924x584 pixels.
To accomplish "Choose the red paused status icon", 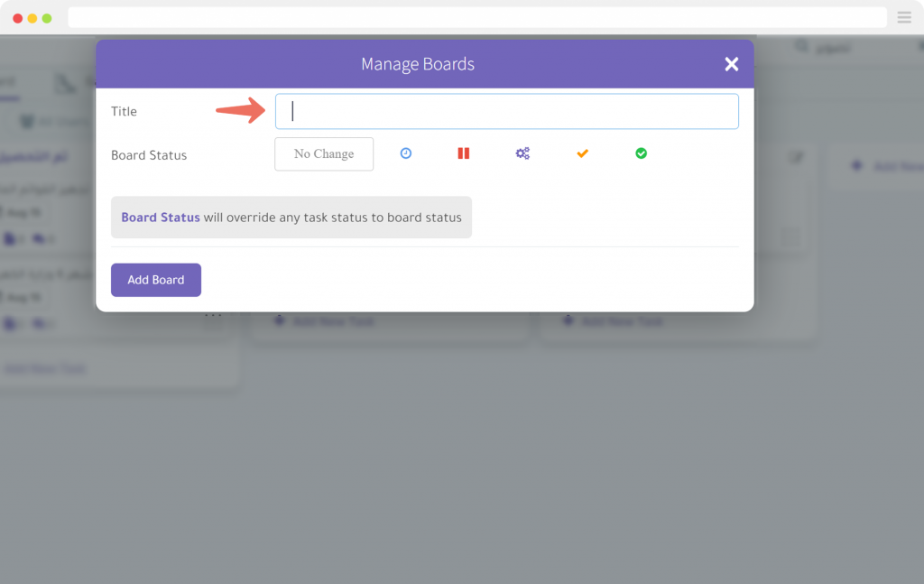I will (463, 153).
